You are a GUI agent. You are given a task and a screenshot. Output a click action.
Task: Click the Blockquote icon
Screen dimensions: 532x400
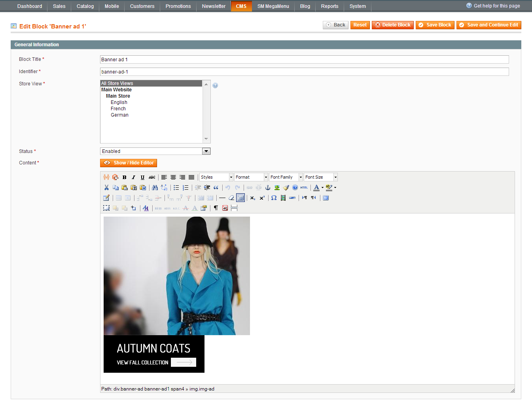tap(216, 187)
